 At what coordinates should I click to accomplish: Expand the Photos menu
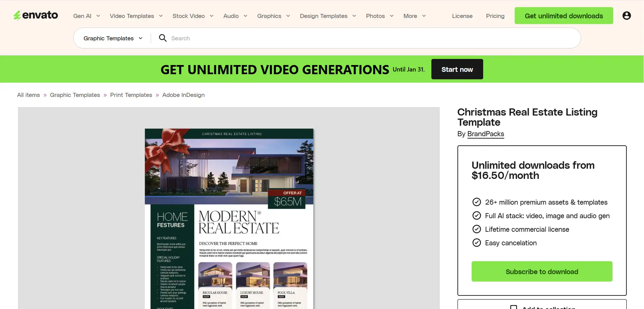coord(380,16)
